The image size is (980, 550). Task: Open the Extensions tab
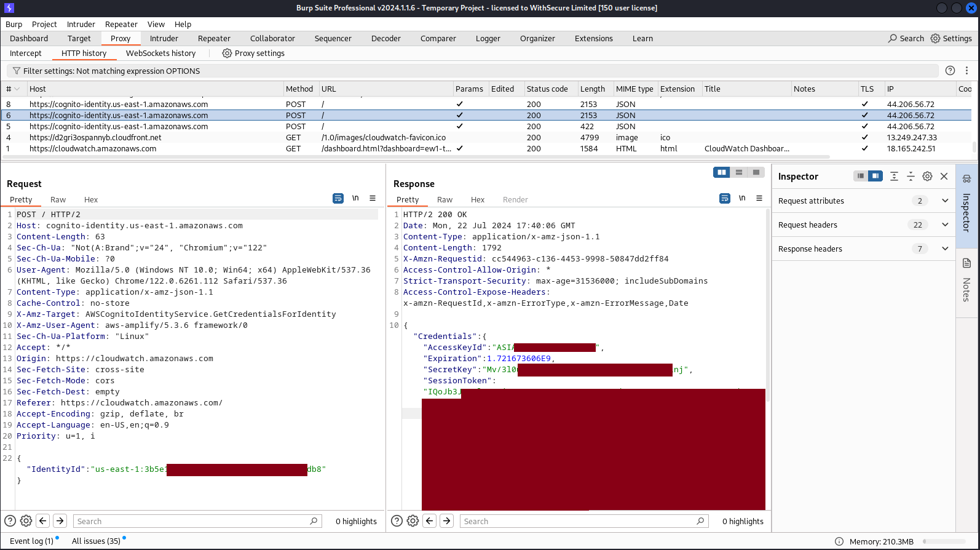coord(594,38)
